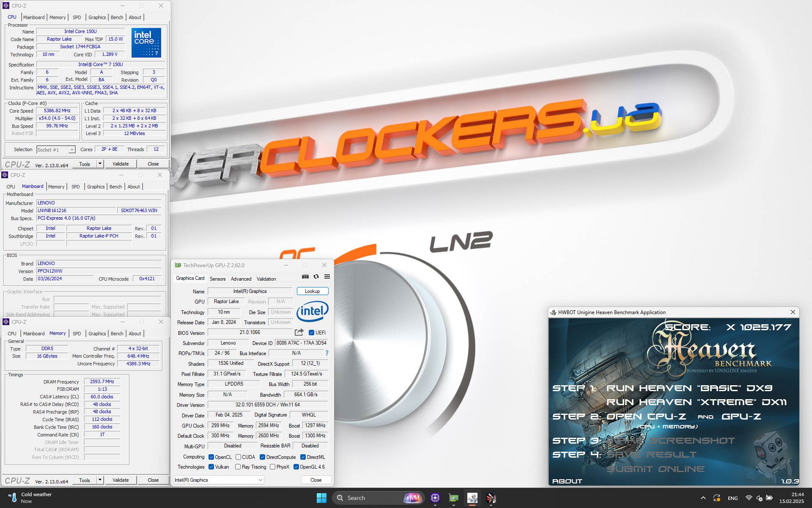The image size is (812, 508).
Task: Click the taskbar Search box
Action: (378, 498)
